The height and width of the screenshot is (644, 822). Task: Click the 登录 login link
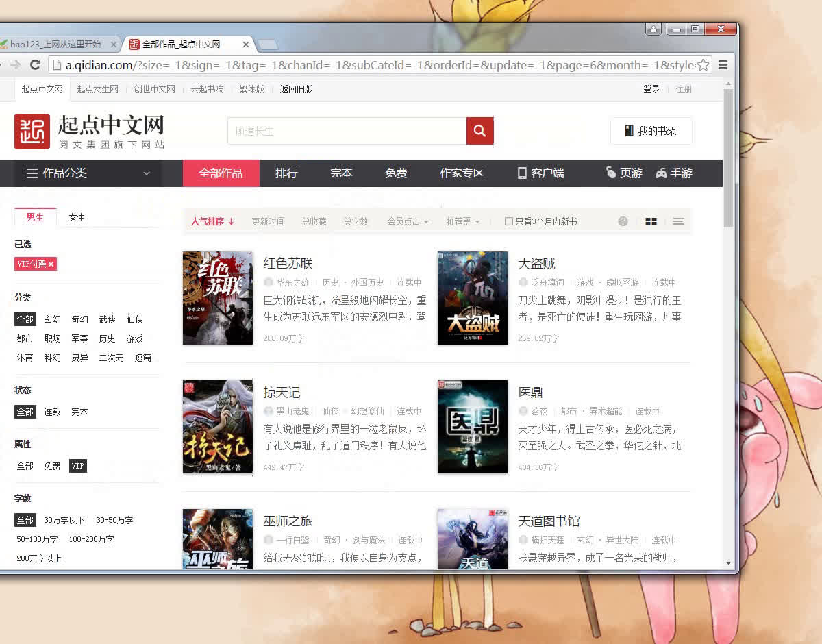click(651, 89)
